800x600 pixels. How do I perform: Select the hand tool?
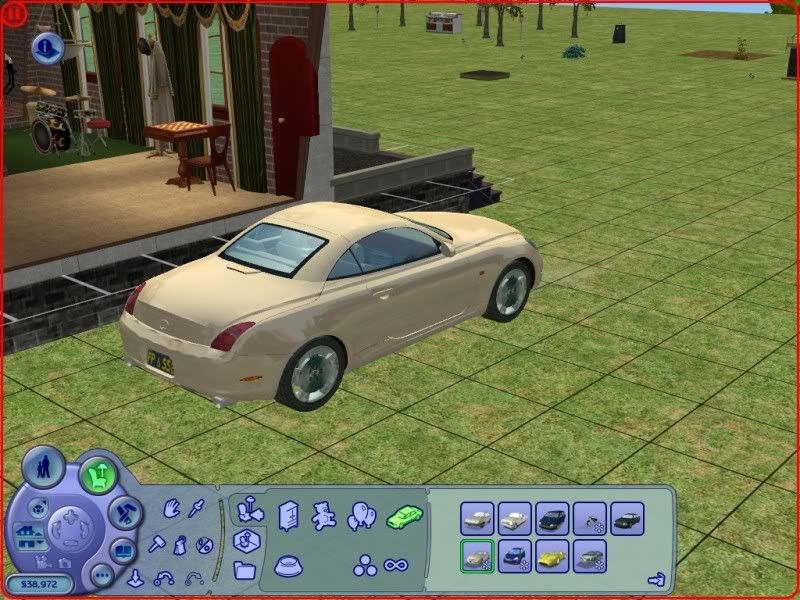[x=171, y=509]
